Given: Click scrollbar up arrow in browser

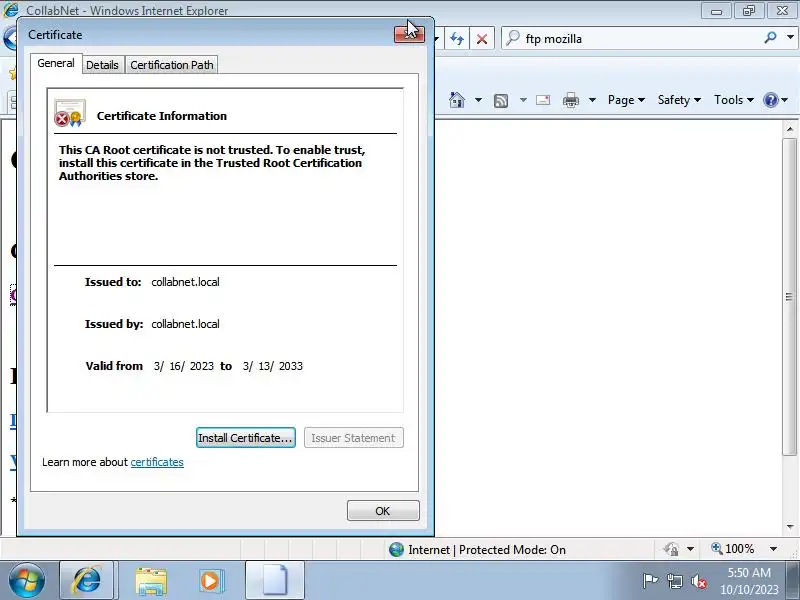Looking at the screenshot, I should coord(790,129).
